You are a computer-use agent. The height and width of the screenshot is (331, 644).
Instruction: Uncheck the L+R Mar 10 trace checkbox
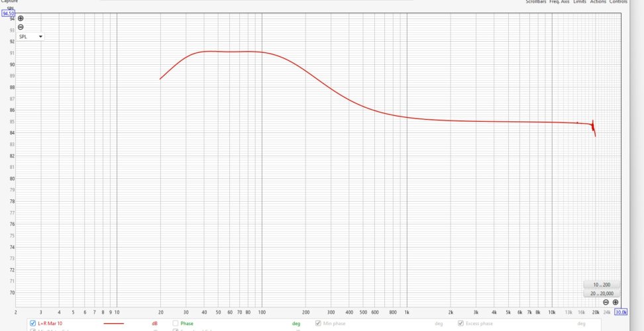point(33,324)
